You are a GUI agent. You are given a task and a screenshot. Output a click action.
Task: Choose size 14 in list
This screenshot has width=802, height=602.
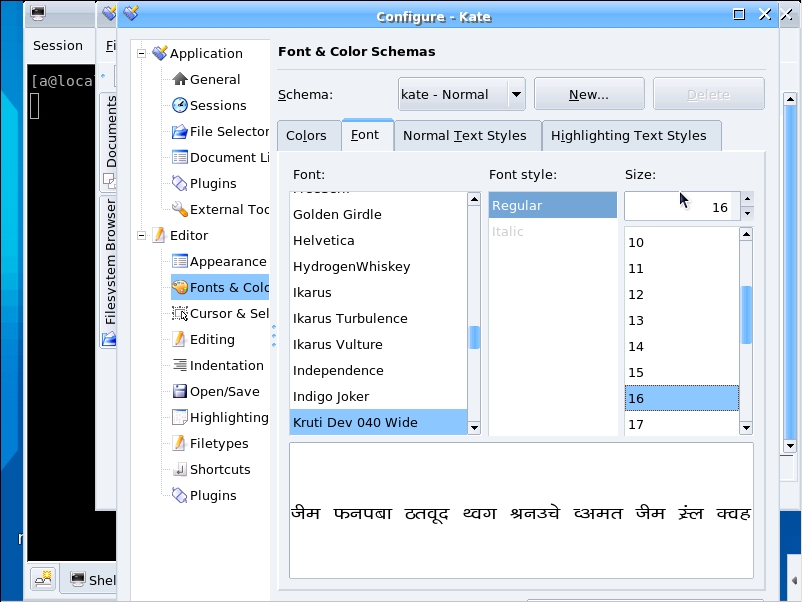tap(682, 346)
